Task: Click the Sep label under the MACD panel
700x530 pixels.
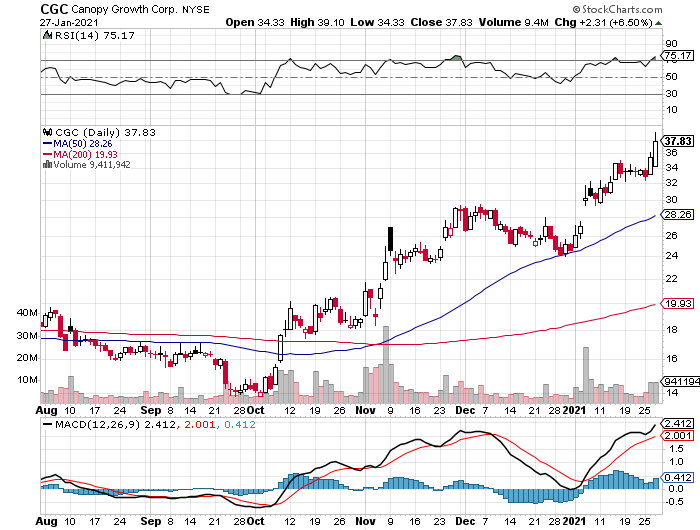Action: coord(150,521)
